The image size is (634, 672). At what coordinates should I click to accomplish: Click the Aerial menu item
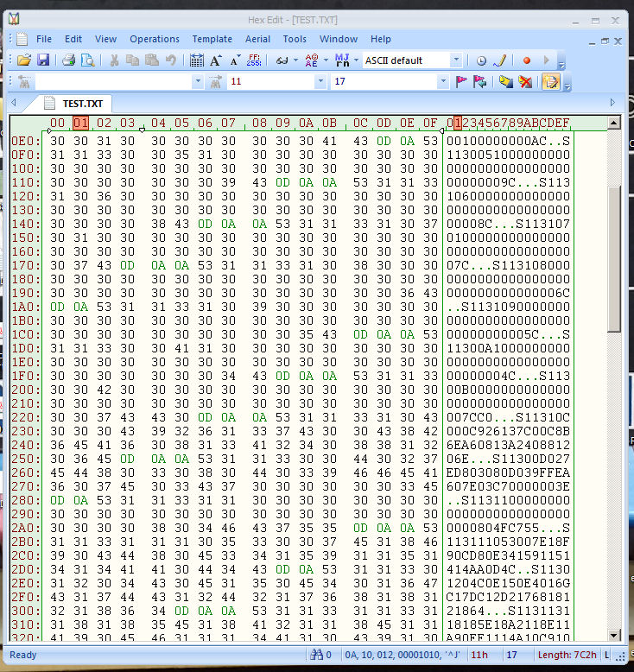pyautogui.click(x=257, y=39)
